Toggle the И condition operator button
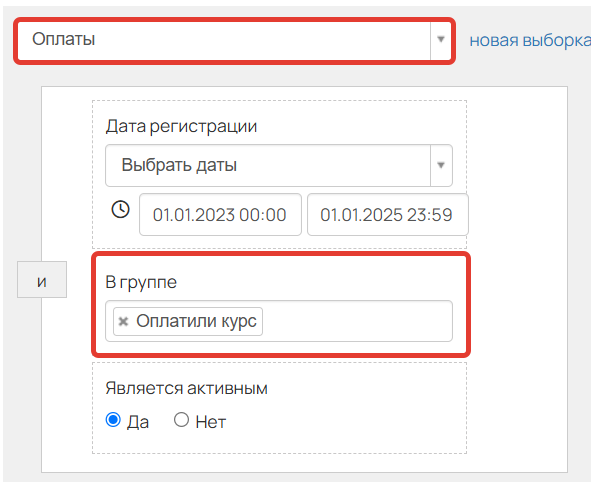Image resolution: width=591 pixels, height=482 pixels. (42, 280)
